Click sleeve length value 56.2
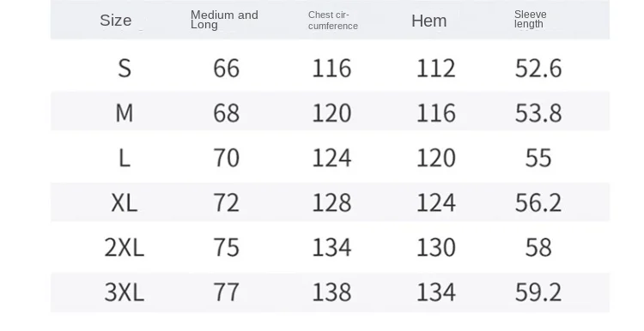644x331 pixels. coord(538,202)
